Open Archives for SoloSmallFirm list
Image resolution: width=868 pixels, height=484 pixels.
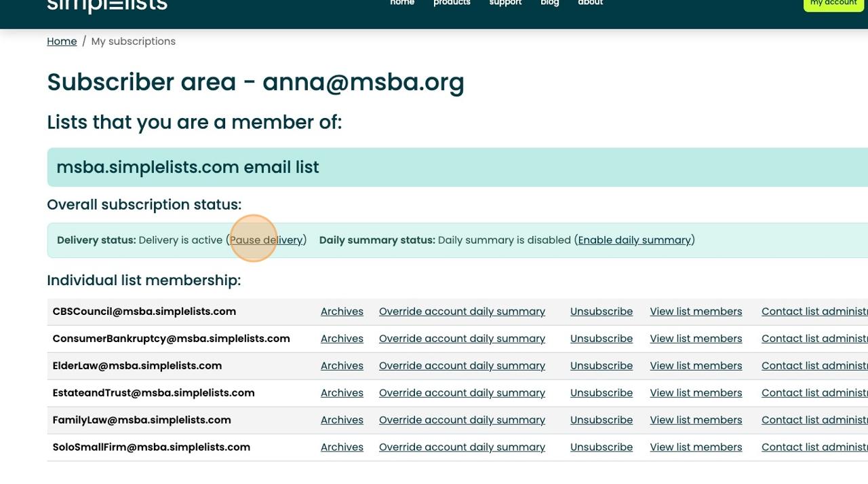342,447
